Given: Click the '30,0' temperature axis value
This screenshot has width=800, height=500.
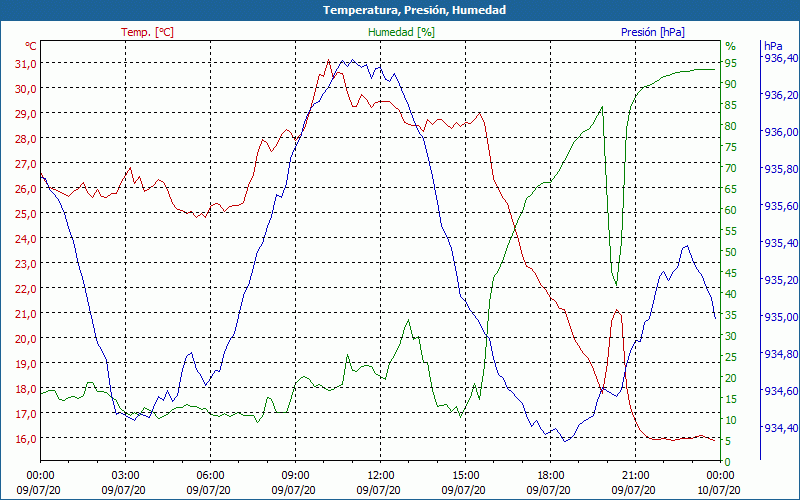Looking at the screenshot, I should point(26,89).
